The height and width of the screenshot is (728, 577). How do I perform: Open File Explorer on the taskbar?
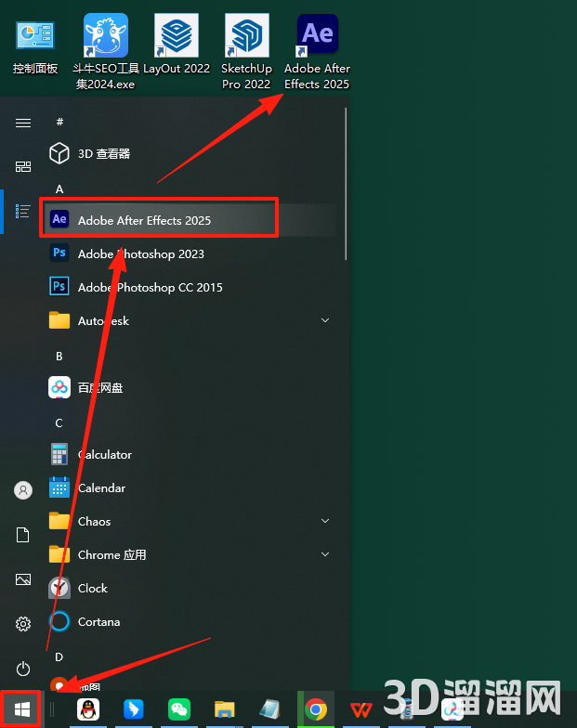(225, 709)
